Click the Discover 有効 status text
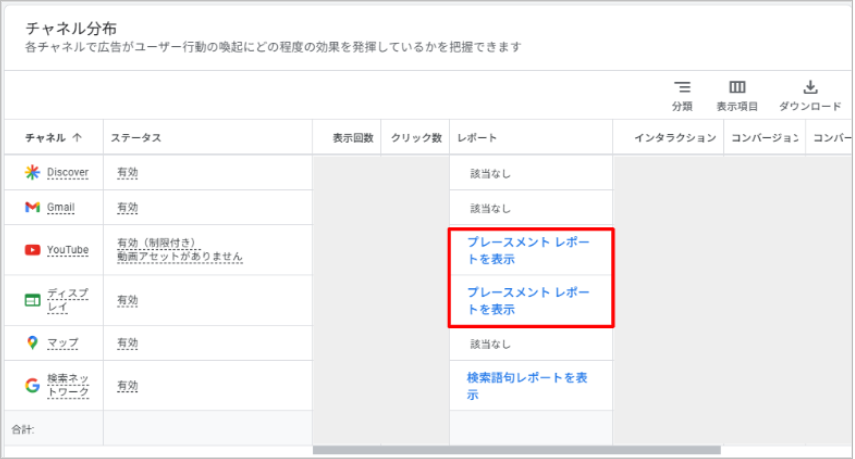Image resolution: width=855 pixels, height=459 pixels. (127, 172)
